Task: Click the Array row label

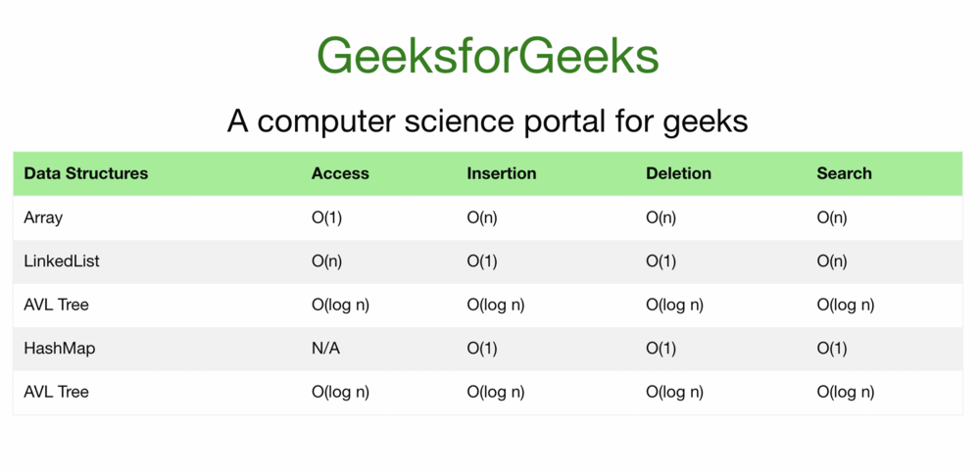Action: [x=43, y=217]
